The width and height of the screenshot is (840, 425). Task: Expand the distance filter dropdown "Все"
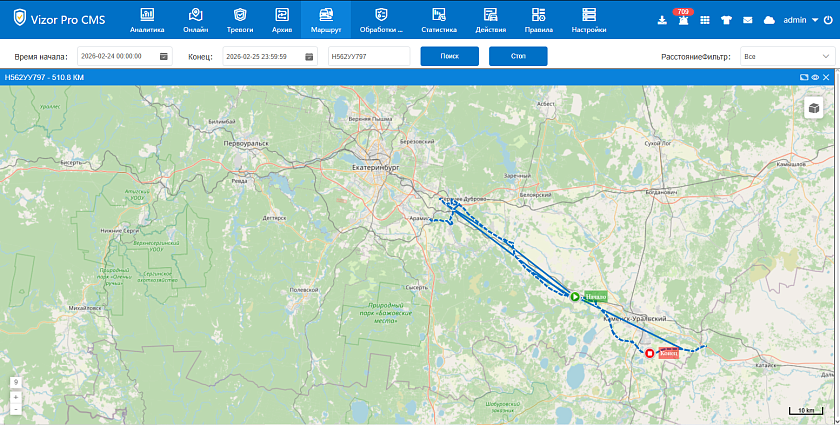[785, 56]
